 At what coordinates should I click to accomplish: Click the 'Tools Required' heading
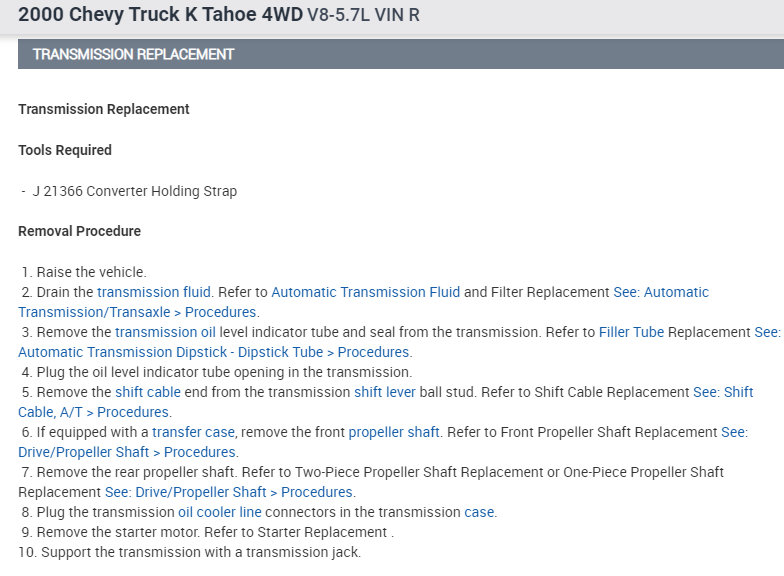click(x=65, y=150)
